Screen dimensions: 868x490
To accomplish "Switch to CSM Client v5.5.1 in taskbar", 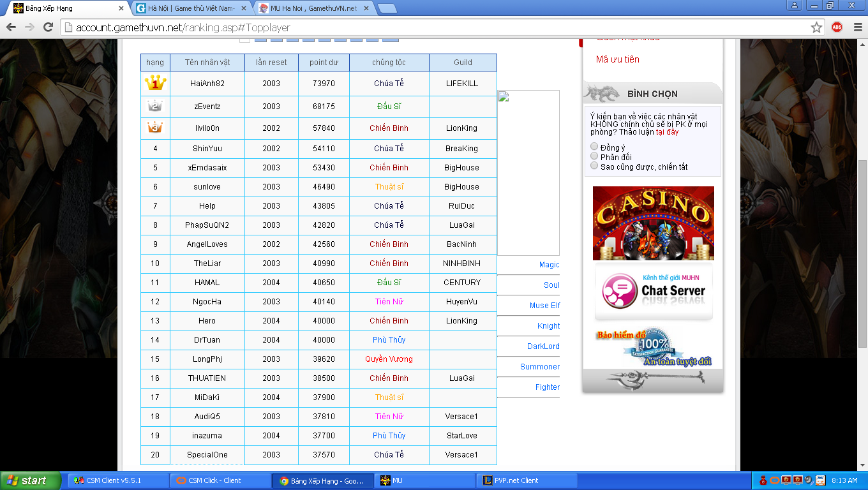I will 118,480.
